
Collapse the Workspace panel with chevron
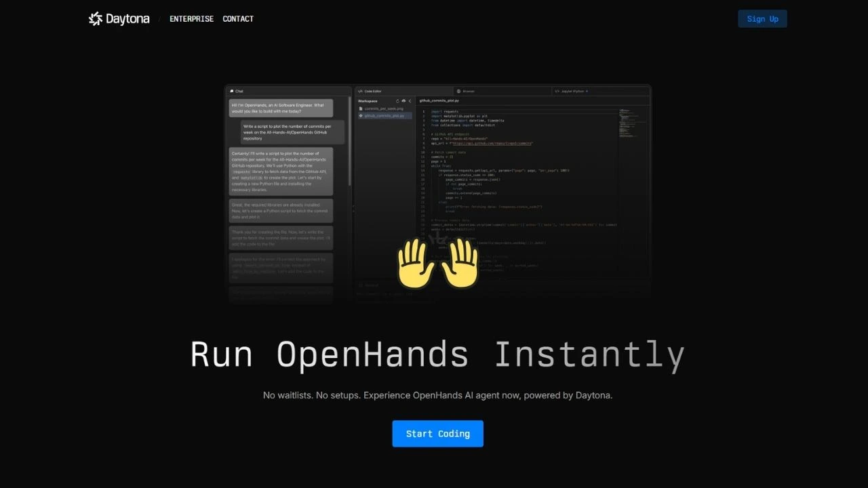(410, 101)
